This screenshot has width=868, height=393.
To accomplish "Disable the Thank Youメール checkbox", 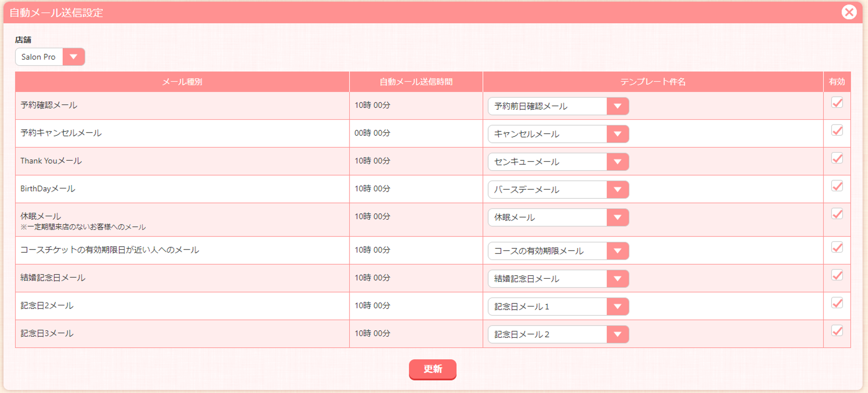I will coord(837,158).
